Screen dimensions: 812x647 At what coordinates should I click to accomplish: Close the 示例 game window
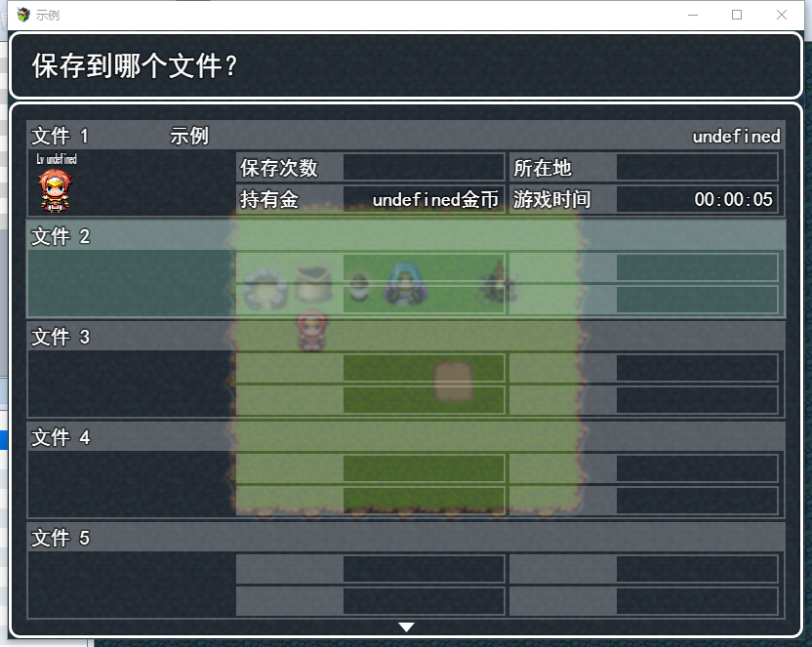pyautogui.click(x=782, y=15)
